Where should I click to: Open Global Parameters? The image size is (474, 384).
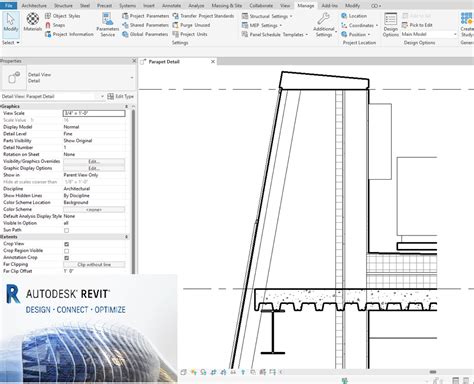(x=145, y=34)
